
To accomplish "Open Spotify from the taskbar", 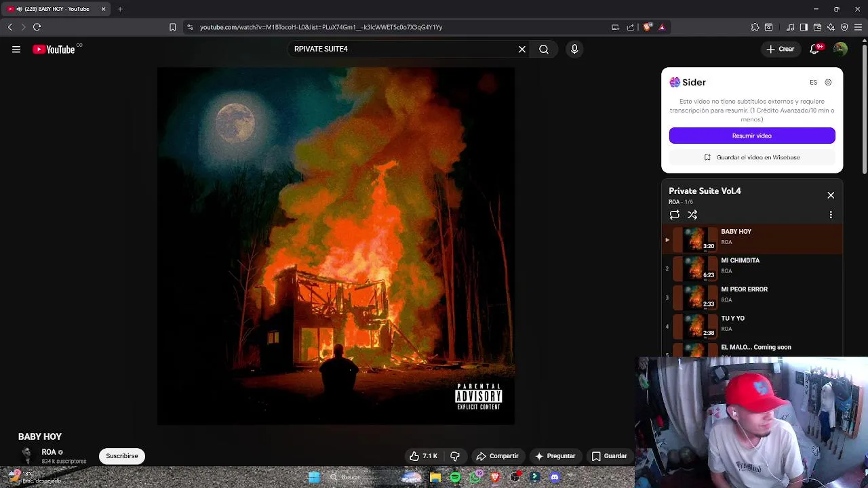I will (455, 477).
